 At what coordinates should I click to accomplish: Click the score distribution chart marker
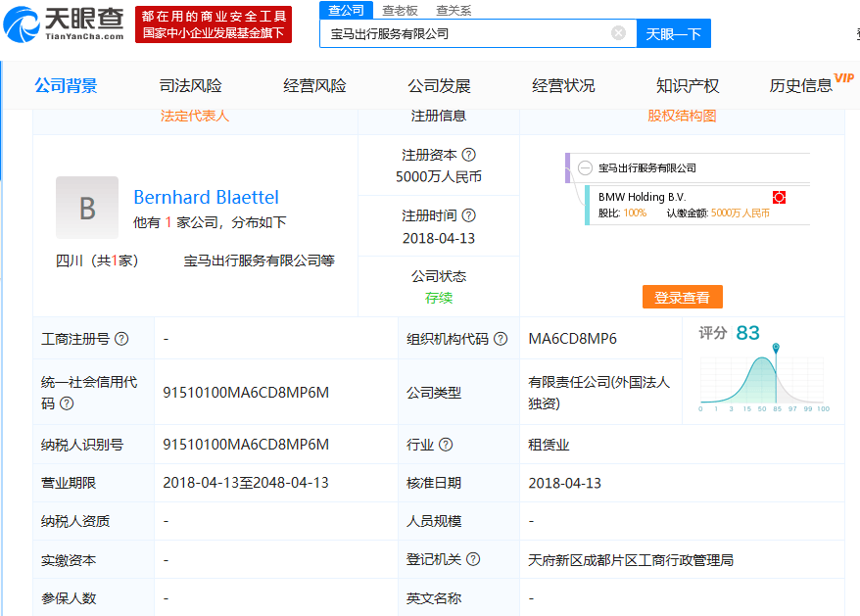tap(775, 349)
